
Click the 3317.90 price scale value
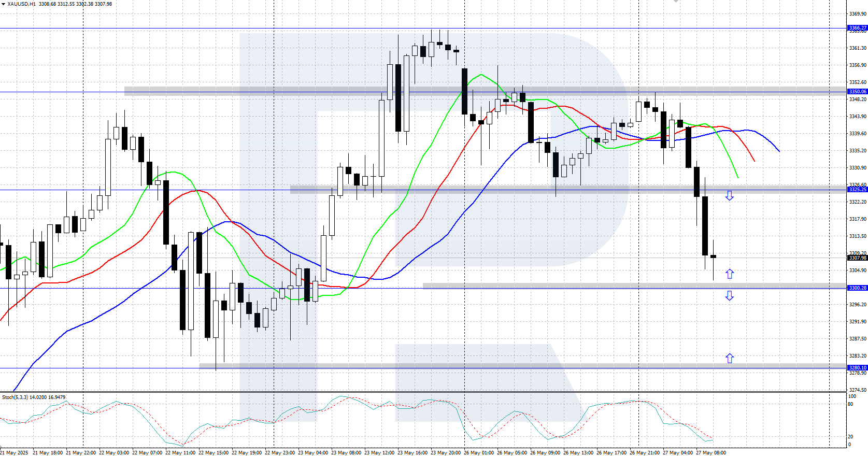coord(858,219)
